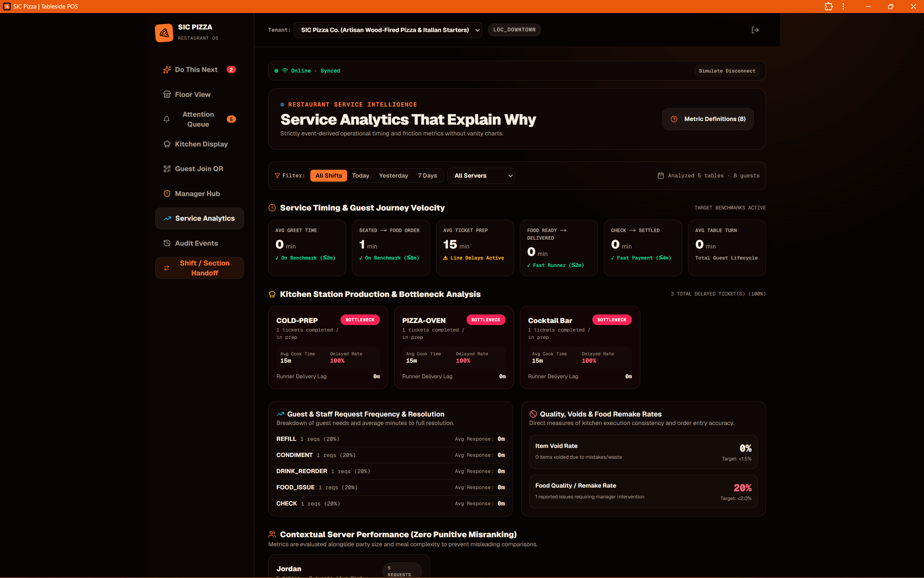Viewport: 924px width, 578px height.
Task: Open Service Analytics in sidebar
Action: click(199, 218)
